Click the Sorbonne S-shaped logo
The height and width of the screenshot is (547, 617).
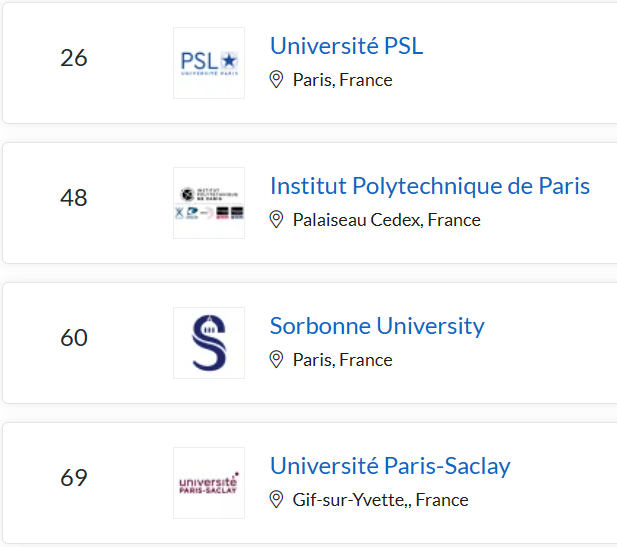(x=209, y=343)
